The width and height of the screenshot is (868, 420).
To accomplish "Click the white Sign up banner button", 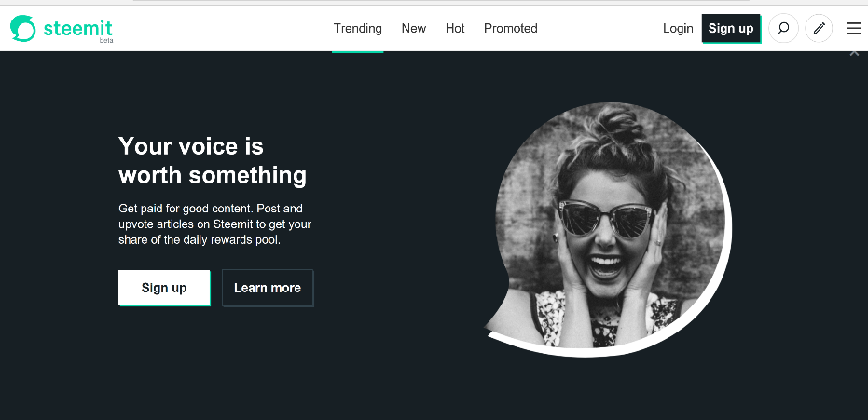I will click(x=164, y=288).
